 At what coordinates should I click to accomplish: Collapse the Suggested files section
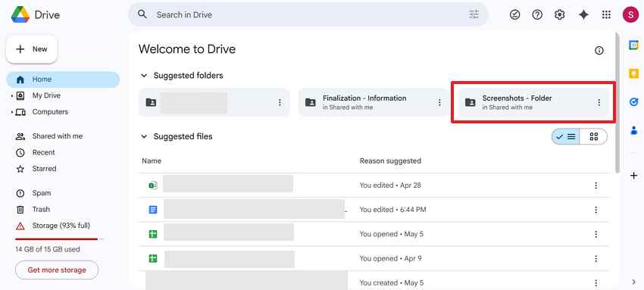(x=144, y=136)
